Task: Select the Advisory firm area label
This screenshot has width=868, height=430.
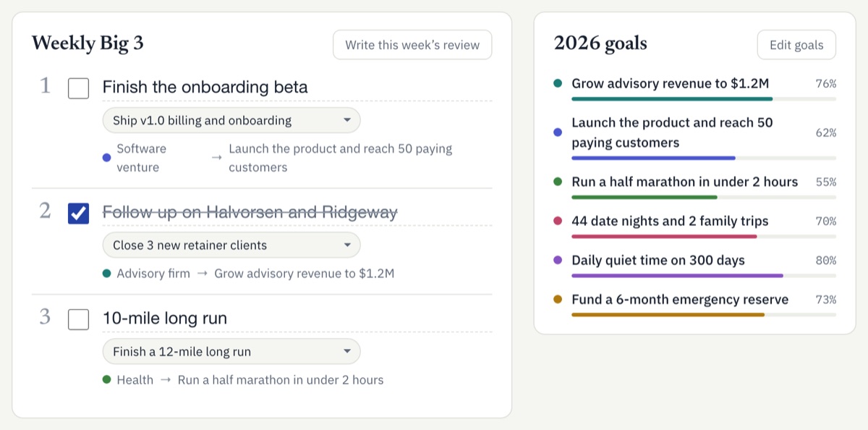Action: [x=153, y=274]
